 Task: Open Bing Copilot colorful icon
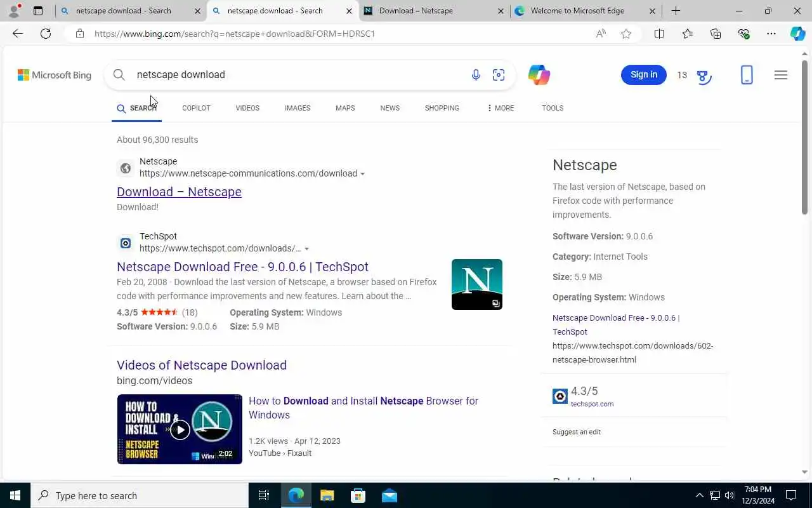tap(539, 75)
